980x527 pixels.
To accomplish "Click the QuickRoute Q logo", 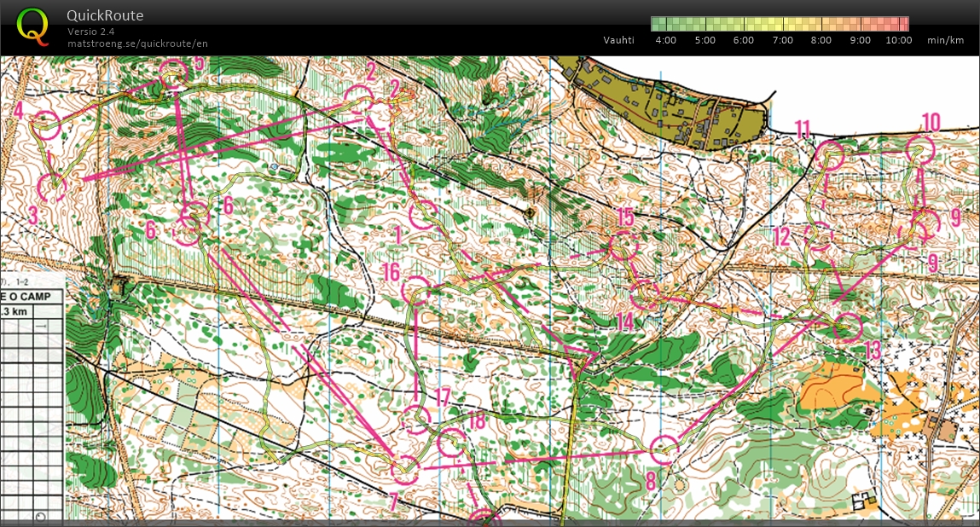I will tap(33, 26).
